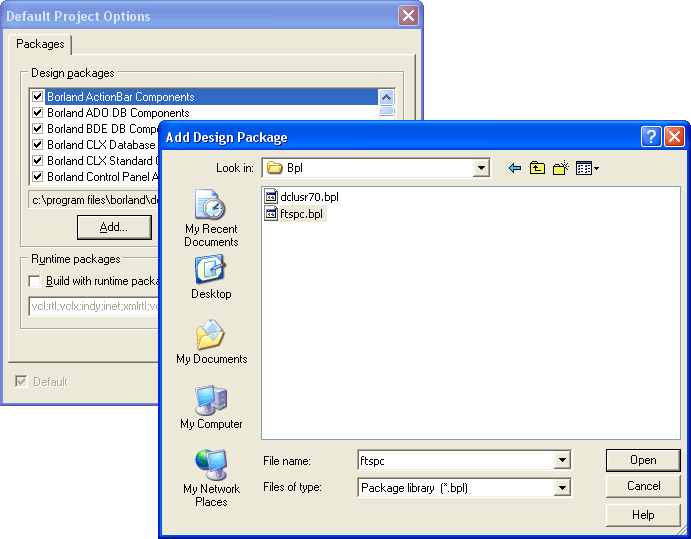Click the Open button

(643, 460)
